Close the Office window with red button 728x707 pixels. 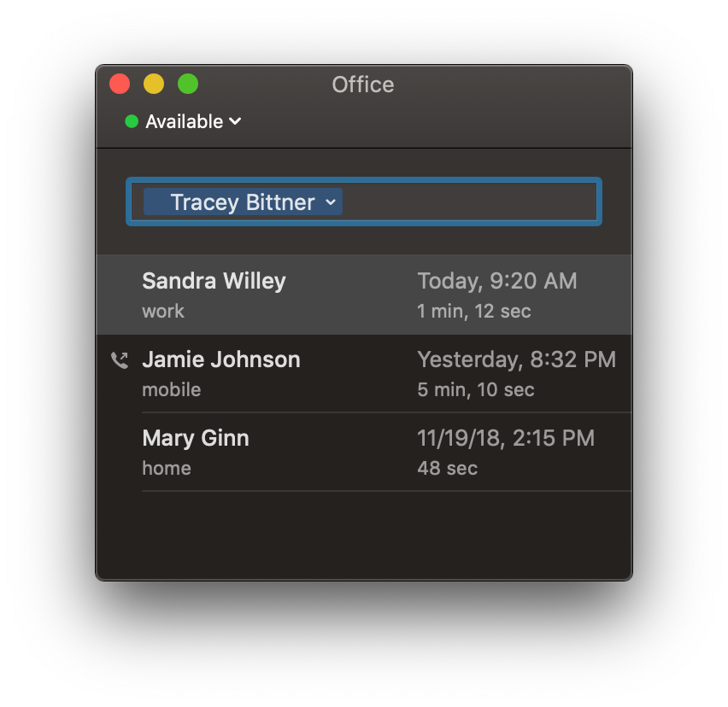coord(120,84)
